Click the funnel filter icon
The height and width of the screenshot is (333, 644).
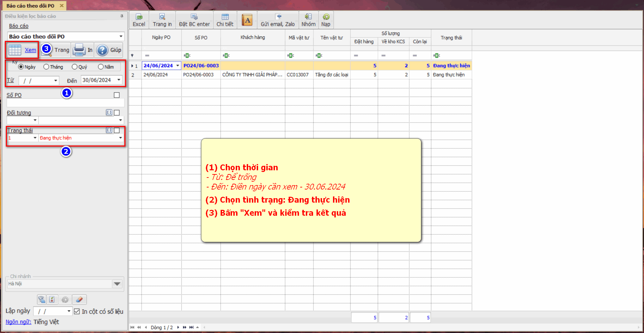42,300
